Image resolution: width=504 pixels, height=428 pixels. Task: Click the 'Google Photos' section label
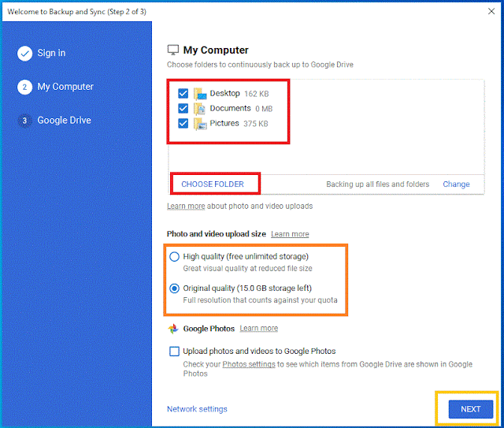(x=209, y=329)
